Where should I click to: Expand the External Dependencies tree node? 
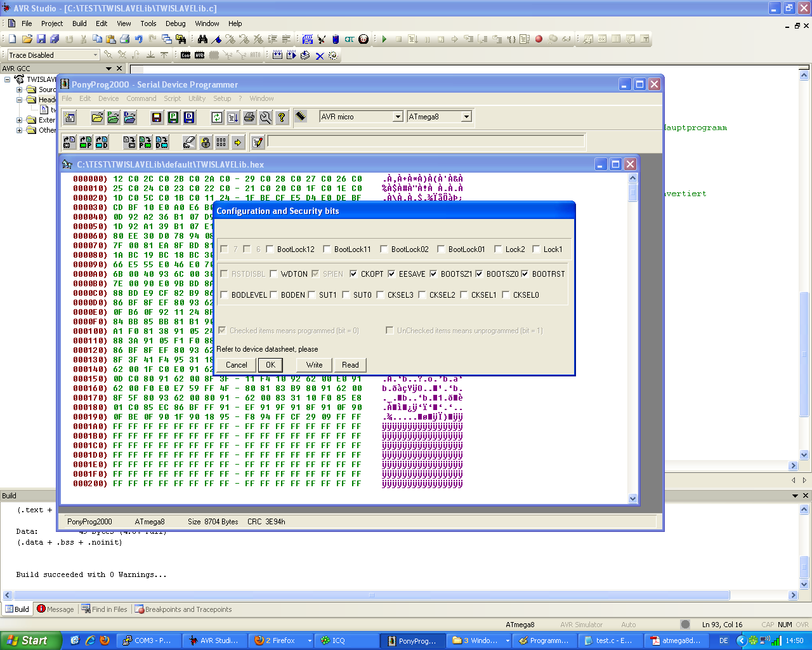click(x=20, y=120)
